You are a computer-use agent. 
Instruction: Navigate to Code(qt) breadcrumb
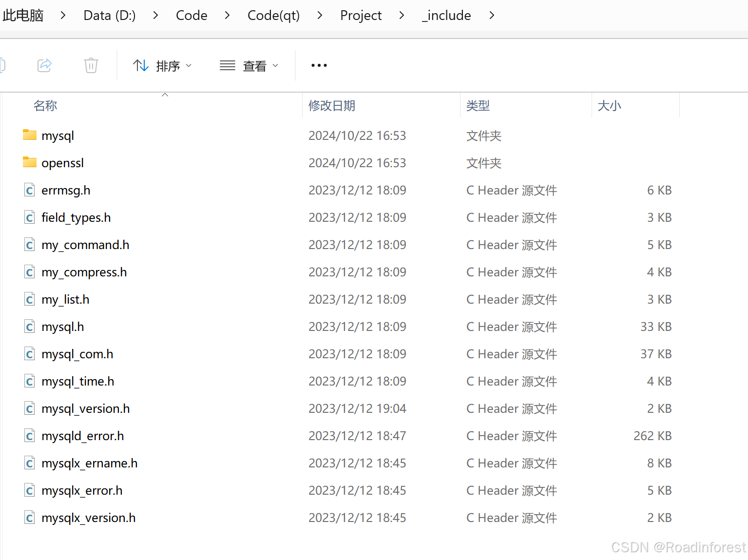[273, 16]
